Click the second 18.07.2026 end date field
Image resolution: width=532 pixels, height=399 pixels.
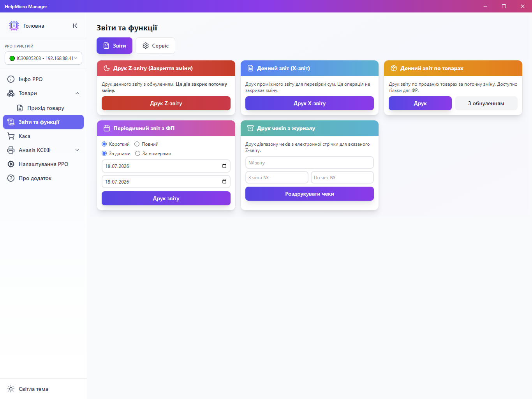tap(166, 182)
